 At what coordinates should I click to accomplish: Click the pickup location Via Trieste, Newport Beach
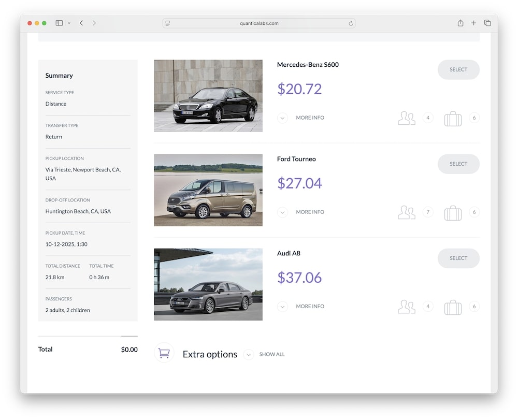[83, 174]
